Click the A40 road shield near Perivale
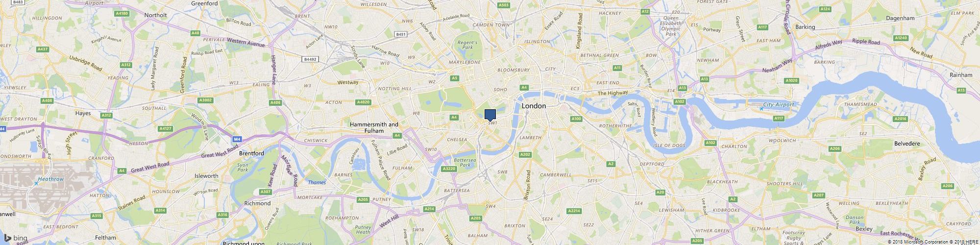Viewport: 980px width, 245px height. (x=196, y=33)
